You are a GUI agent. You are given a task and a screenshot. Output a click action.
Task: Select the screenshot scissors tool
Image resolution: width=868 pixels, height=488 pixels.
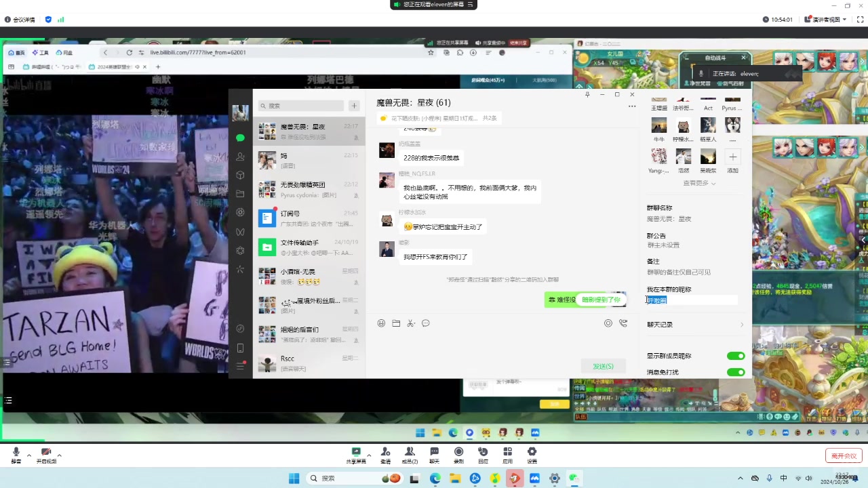[411, 323]
